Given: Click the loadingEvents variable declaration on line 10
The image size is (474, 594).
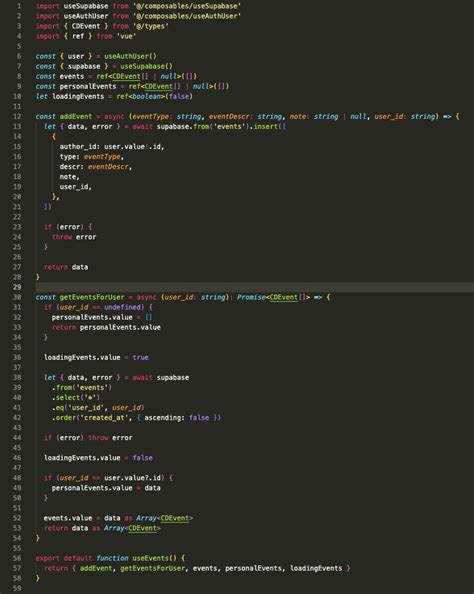Looking at the screenshot, I should [x=78, y=97].
